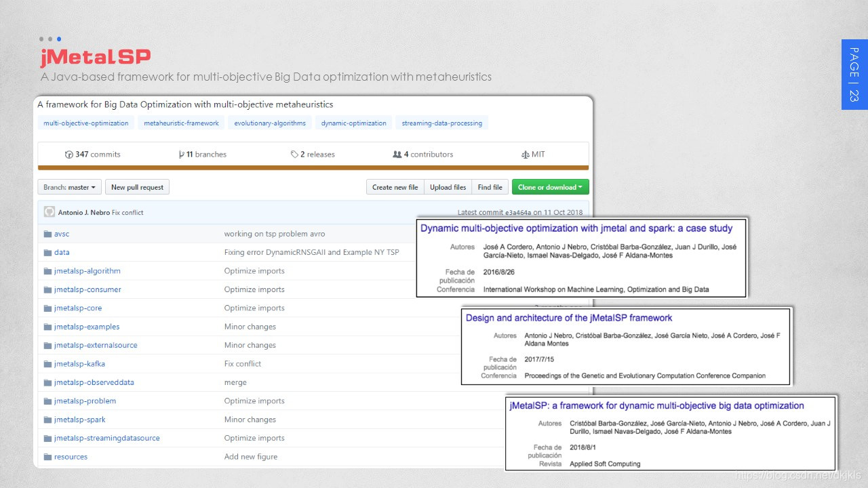Select the multi-objective-optimization topic tag
The height and width of the screenshot is (488, 868).
(86, 123)
